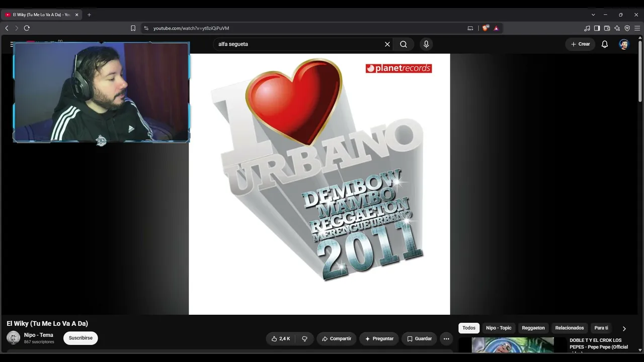Open the account avatar menu

pos(624,44)
